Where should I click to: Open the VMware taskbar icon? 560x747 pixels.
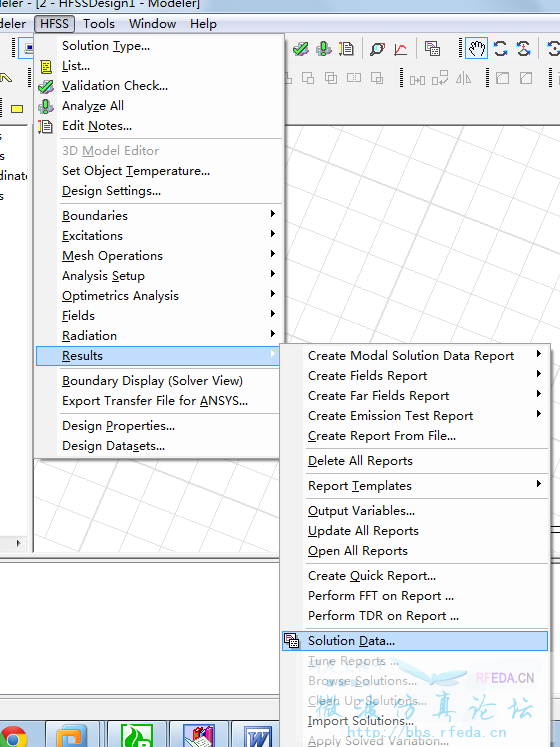point(72,736)
